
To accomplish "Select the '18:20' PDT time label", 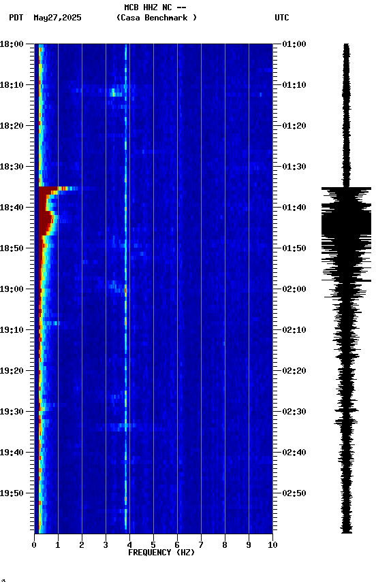I will tap(12, 126).
